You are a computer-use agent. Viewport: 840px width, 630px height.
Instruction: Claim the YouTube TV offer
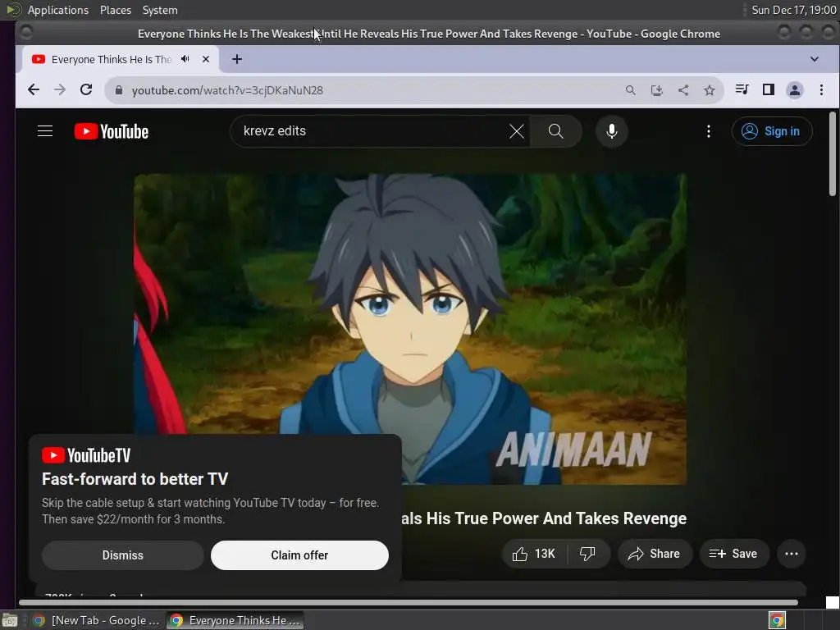(299, 555)
